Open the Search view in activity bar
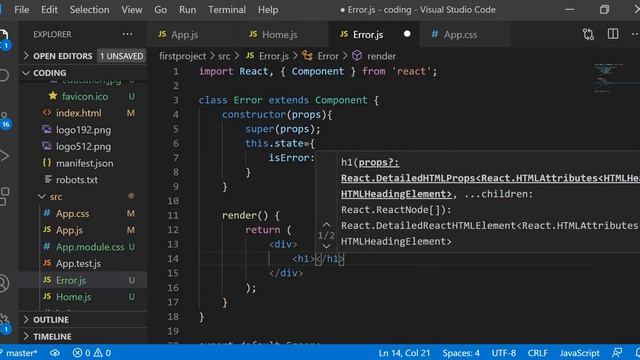The image size is (640, 360). point(4,75)
